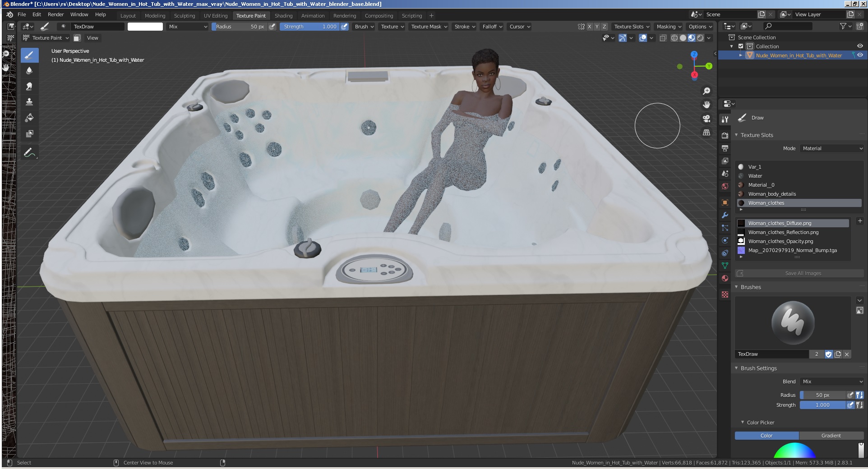This screenshot has height=469, width=868.
Task: Open Render properties tab
Action: pos(725,136)
